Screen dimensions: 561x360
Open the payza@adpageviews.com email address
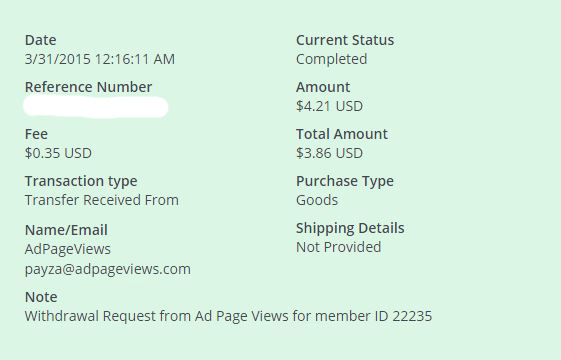pyautogui.click(x=108, y=269)
